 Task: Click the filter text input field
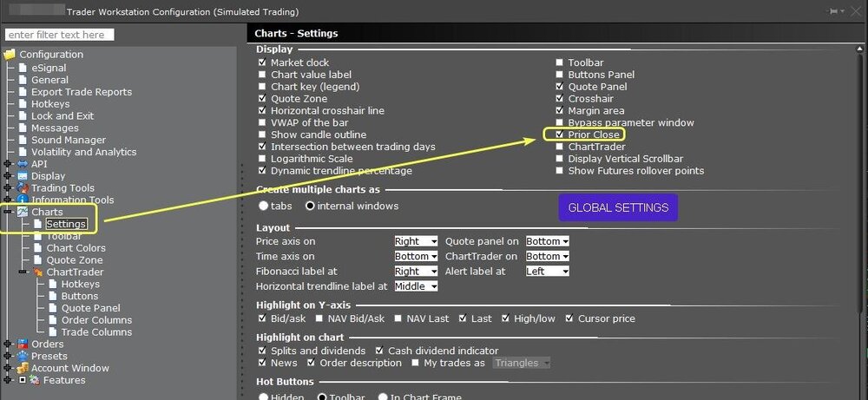tap(59, 35)
